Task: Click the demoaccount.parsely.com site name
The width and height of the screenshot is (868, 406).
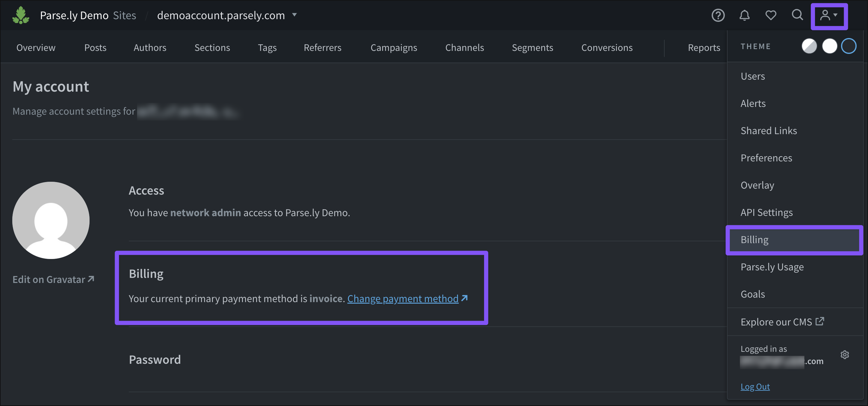Action: [x=221, y=16]
